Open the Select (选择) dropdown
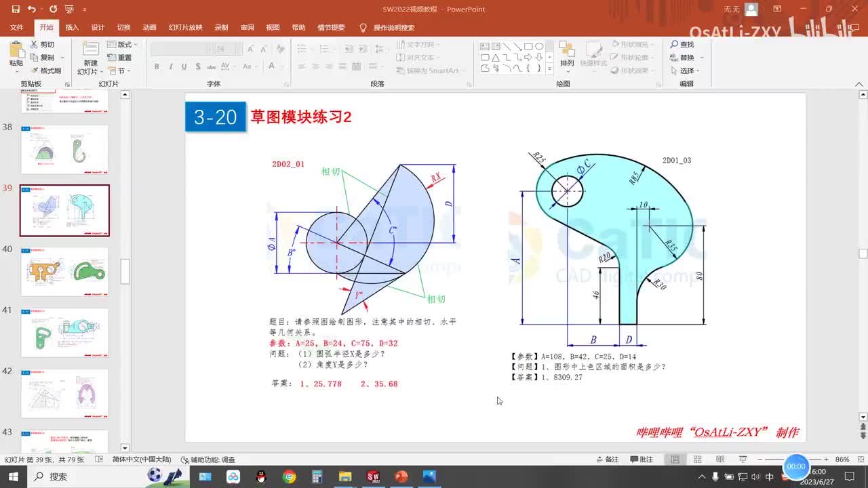This screenshot has height=488, width=868. click(686, 70)
